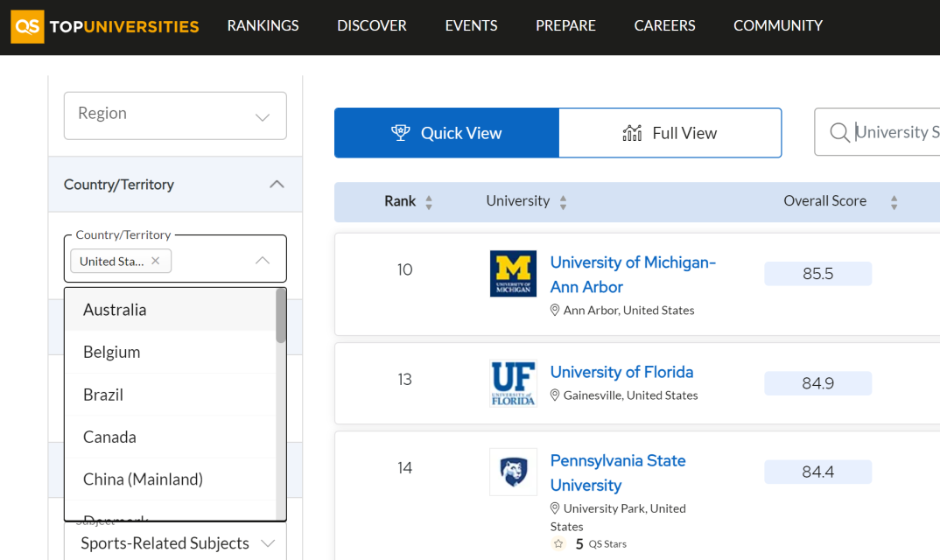
Task: Click the Overall Score column label
Action: coord(824,201)
